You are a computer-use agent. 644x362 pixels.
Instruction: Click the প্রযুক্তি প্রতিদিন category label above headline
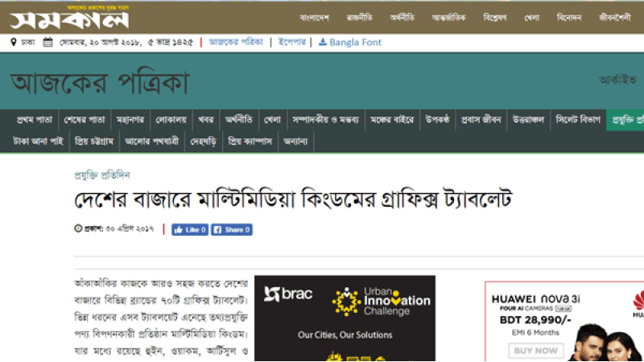[102, 175]
